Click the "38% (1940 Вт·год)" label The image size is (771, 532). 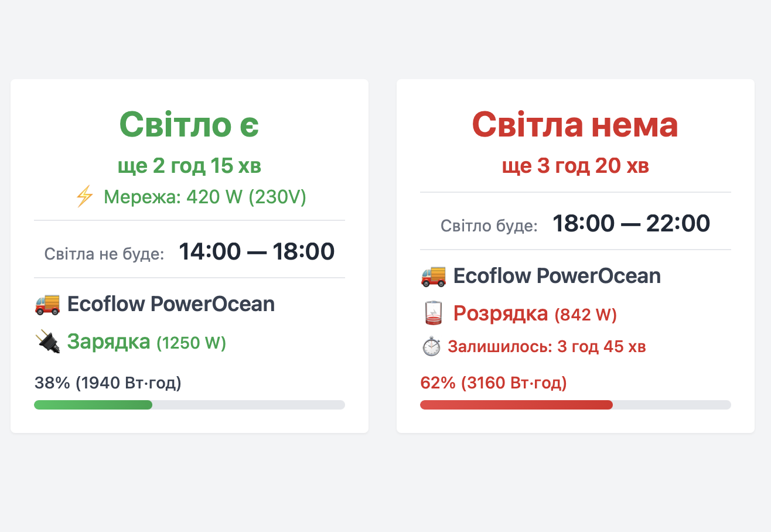coord(108,383)
